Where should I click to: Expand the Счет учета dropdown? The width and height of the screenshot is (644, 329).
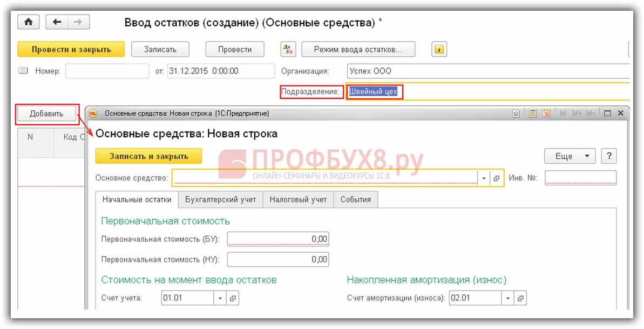click(220, 298)
